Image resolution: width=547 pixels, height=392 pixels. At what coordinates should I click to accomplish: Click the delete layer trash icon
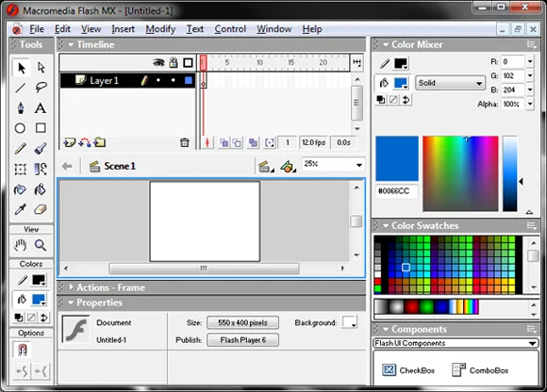(x=184, y=142)
